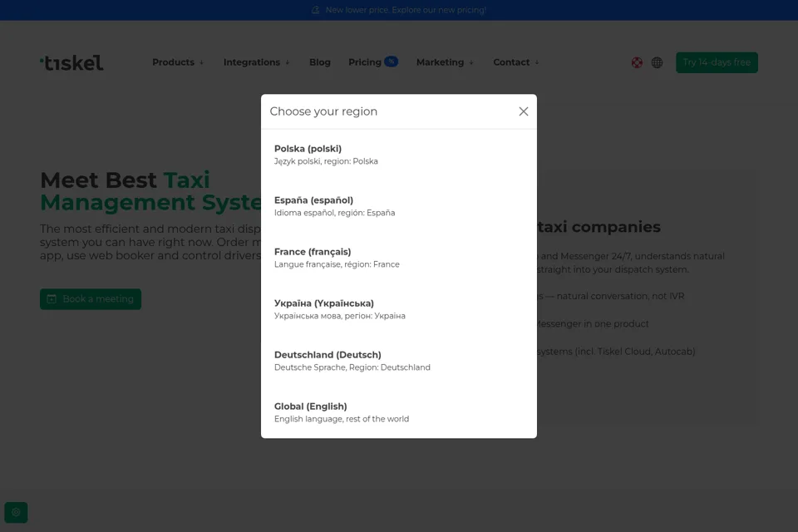Expand the Marketing menu

point(446,62)
